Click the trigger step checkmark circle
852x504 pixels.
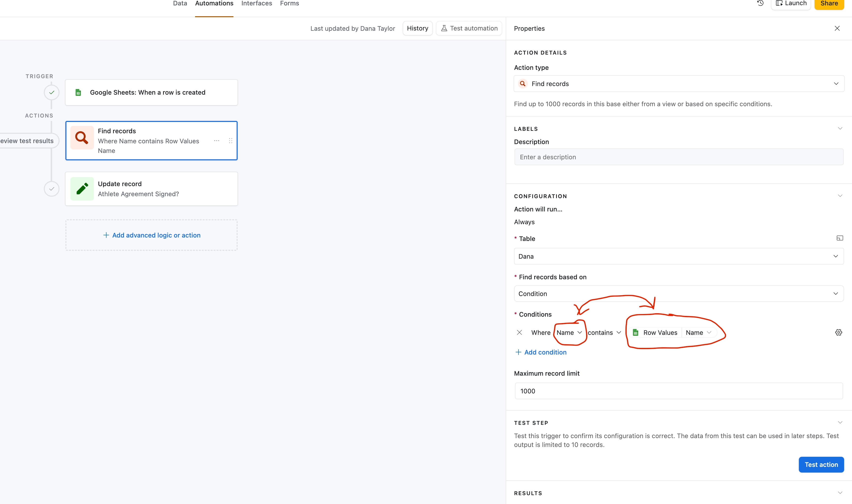tap(52, 92)
